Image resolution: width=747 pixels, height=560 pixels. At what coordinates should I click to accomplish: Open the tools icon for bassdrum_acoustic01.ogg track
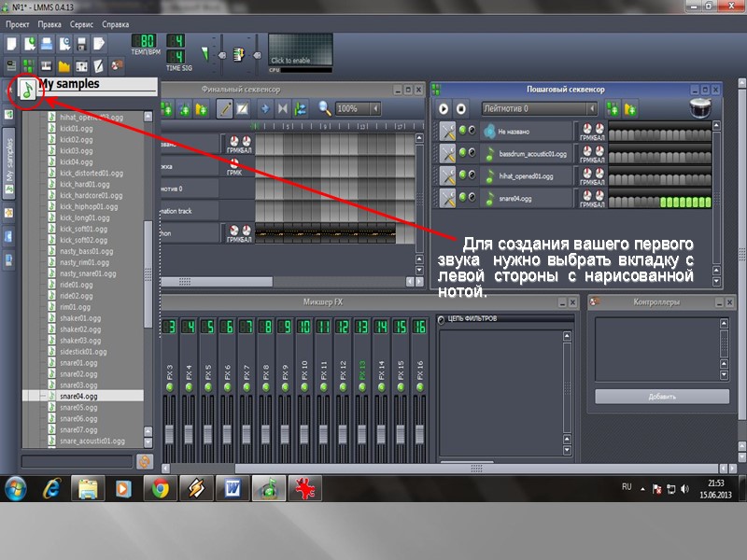coord(447,154)
